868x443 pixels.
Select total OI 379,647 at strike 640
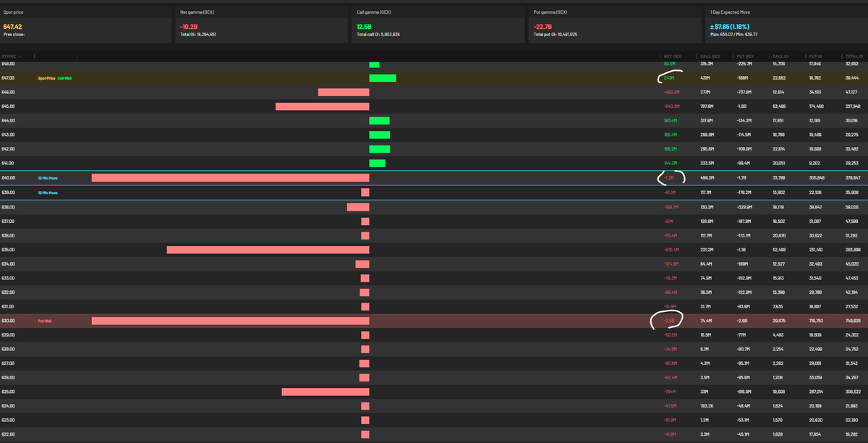[851, 177]
